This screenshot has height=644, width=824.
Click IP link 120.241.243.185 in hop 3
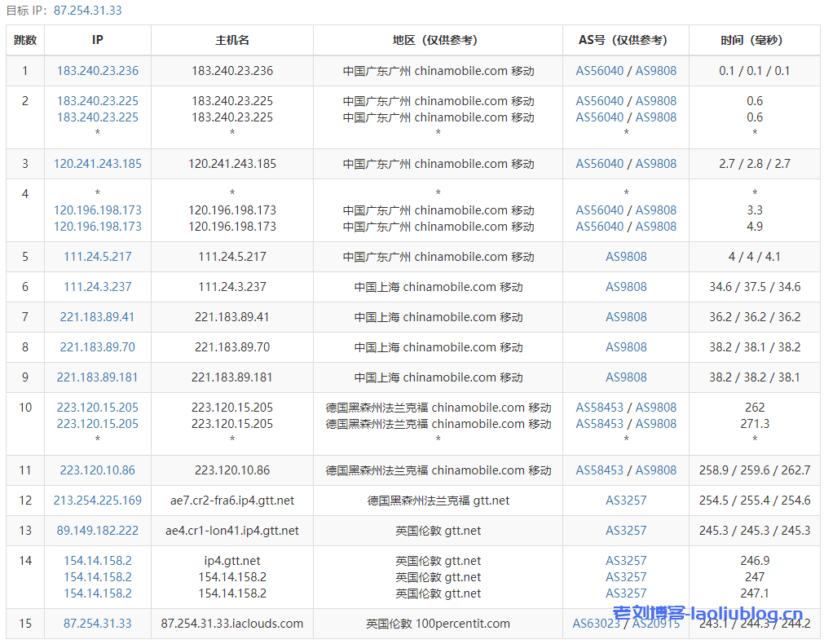tap(98, 164)
